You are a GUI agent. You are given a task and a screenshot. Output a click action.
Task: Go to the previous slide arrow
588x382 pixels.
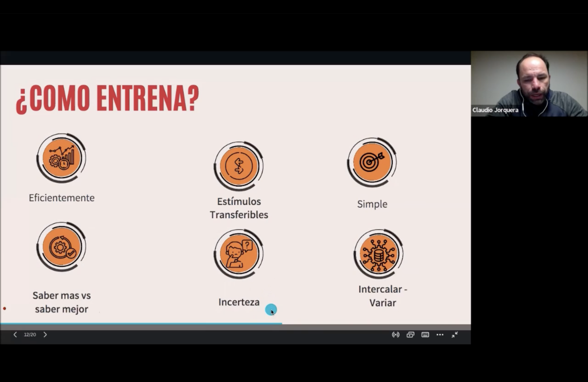[x=15, y=334]
